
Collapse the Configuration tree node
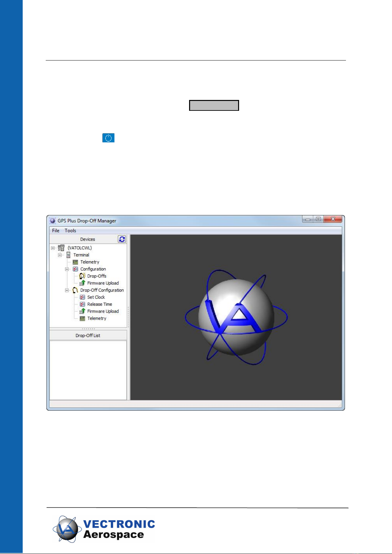click(x=67, y=269)
